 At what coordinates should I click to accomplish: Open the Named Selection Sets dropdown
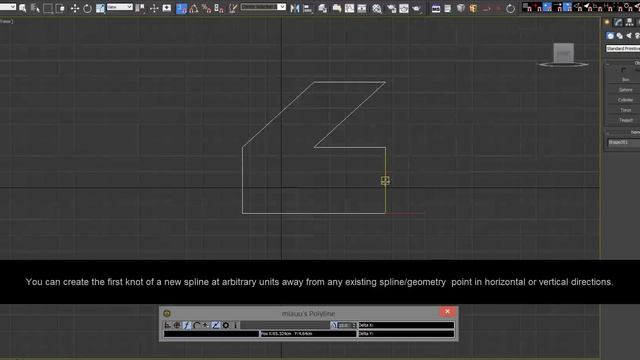pos(263,7)
